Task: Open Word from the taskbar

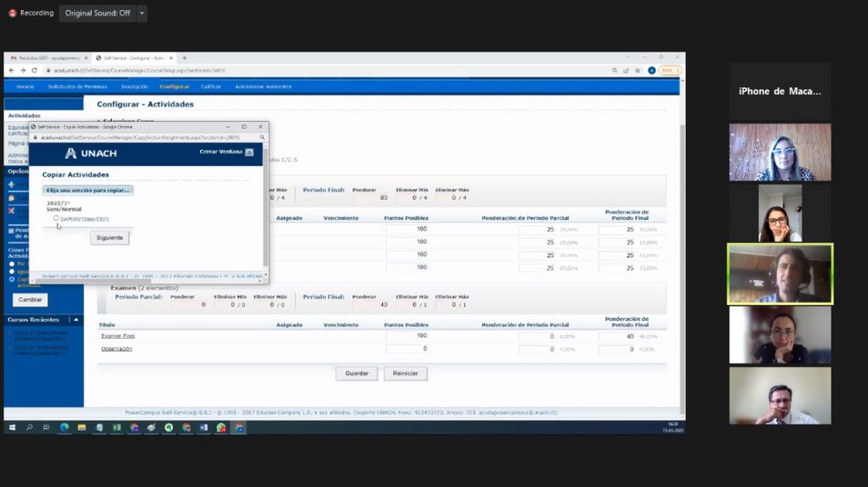Action: (x=204, y=428)
